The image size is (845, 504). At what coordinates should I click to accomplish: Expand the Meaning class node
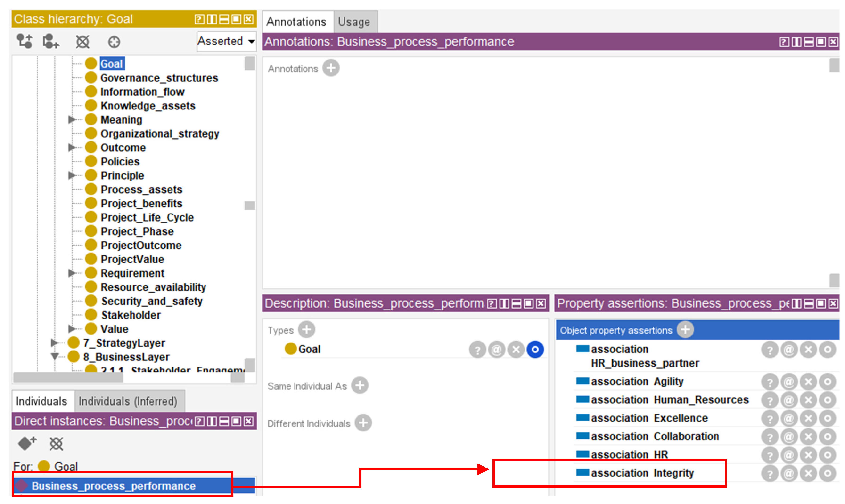pyautogui.click(x=71, y=120)
